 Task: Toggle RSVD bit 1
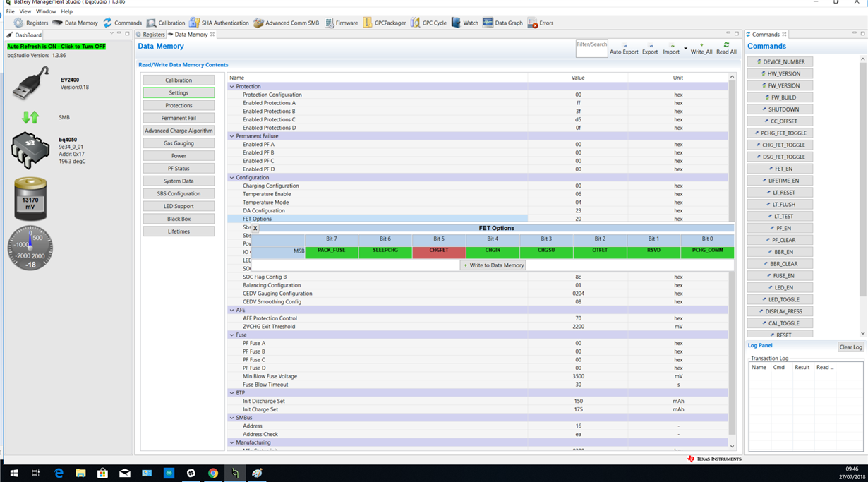tap(653, 251)
